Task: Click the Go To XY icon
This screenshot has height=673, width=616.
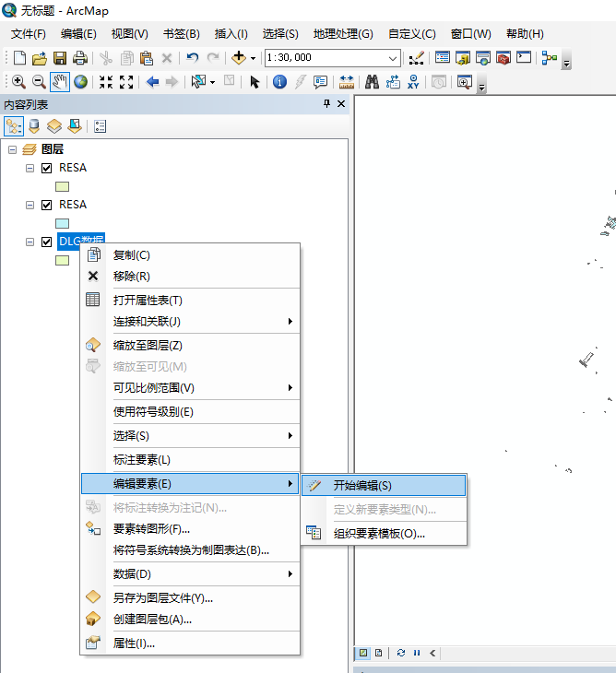Action: pos(413,81)
